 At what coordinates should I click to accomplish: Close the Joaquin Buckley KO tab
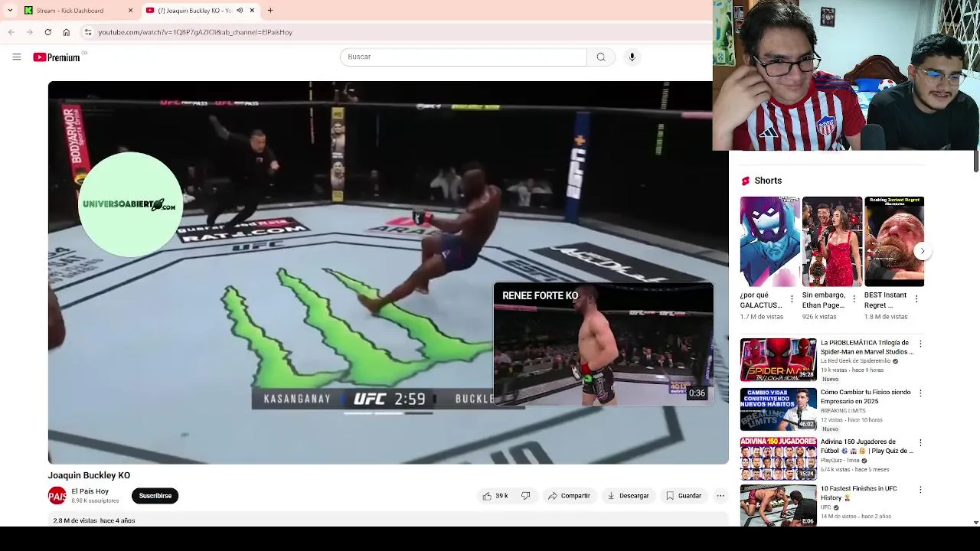252,10
